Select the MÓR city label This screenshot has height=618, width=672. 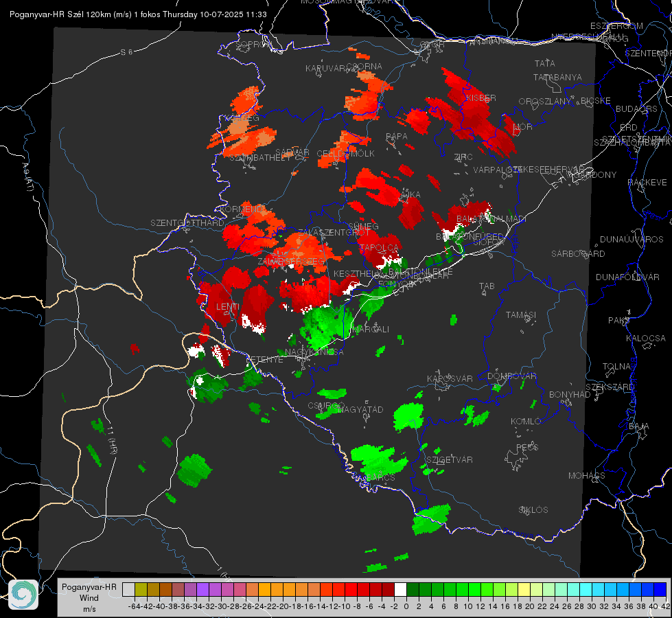click(523, 127)
